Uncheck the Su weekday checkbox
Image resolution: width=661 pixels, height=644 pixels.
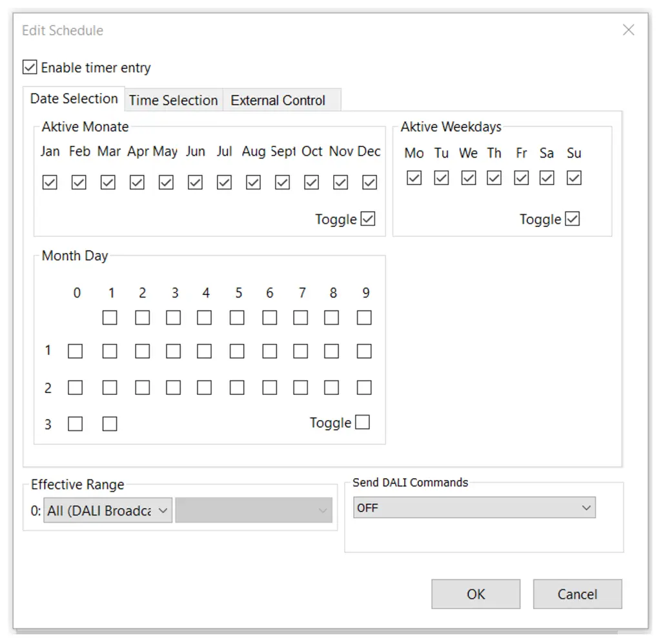(574, 177)
